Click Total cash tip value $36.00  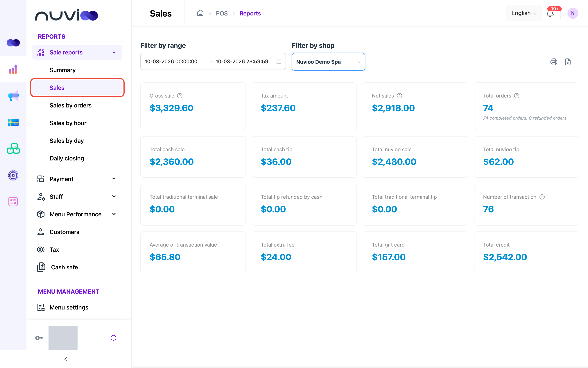point(276,162)
